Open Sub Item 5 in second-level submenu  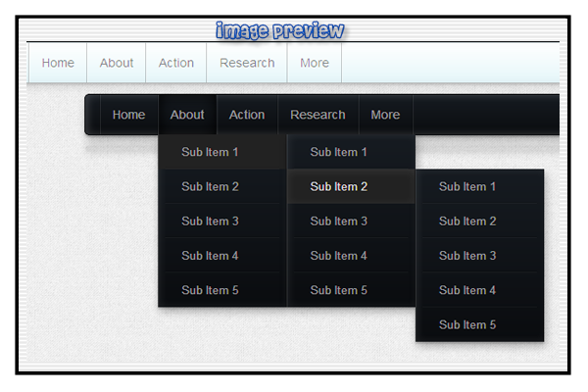click(352, 290)
